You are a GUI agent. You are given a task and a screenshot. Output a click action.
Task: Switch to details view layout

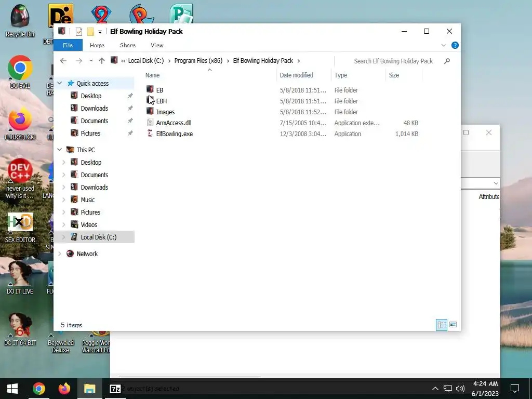tap(442, 325)
